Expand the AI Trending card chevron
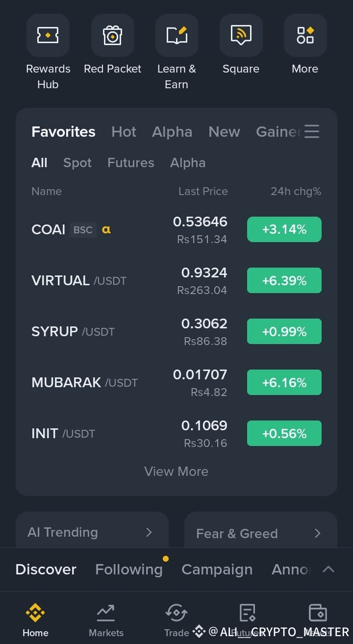 pyautogui.click(x=149, y=532)
